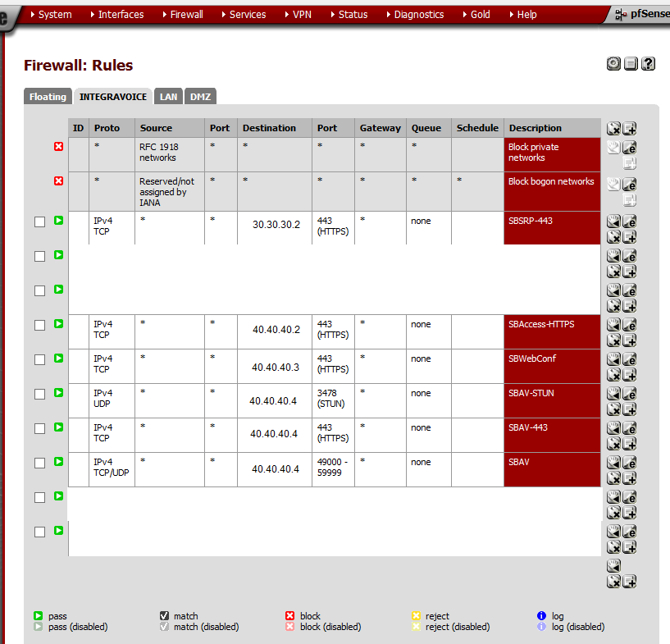Add a rule based on SBWebConf
Viewport: 670px width, 644px height.
pyautogui.click(x=630, y=375)
